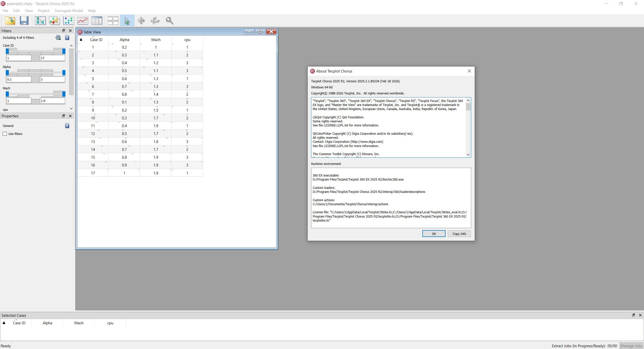Click the Runtime environment text box
This screenshot has width=644, height=349.
tap(391, 198)
